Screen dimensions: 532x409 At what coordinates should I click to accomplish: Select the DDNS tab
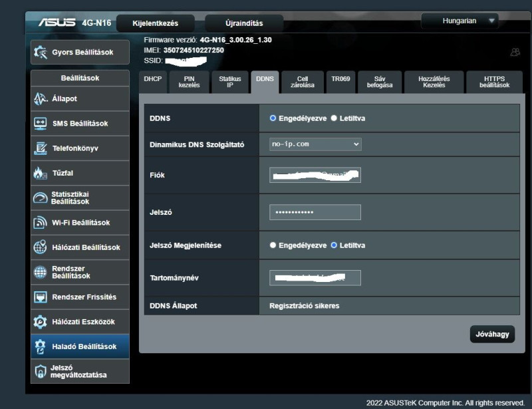click(x=265, y=82)
